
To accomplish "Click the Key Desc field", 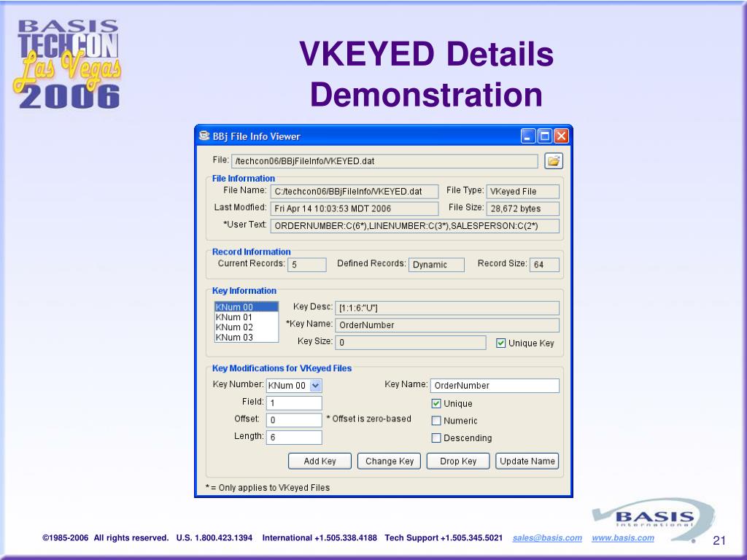I will coord(447,308).
